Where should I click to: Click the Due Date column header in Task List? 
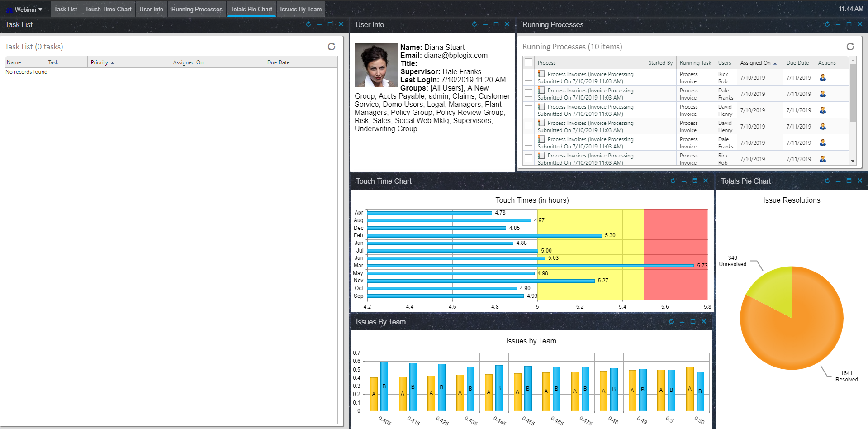[278, 62]
